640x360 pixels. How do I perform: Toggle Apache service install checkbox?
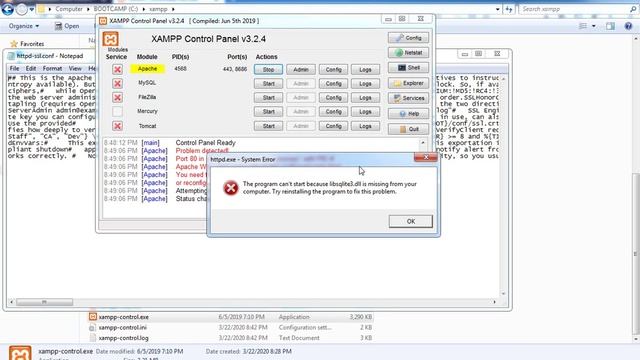point(118,69)
